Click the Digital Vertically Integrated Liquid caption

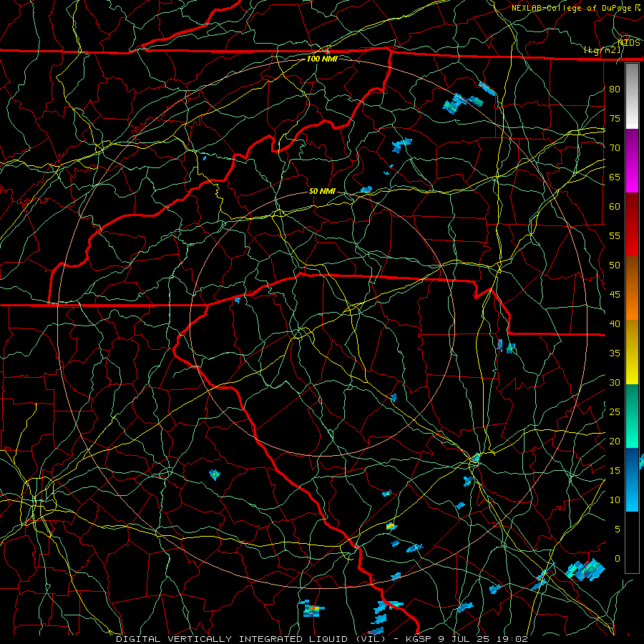(321, 639)
